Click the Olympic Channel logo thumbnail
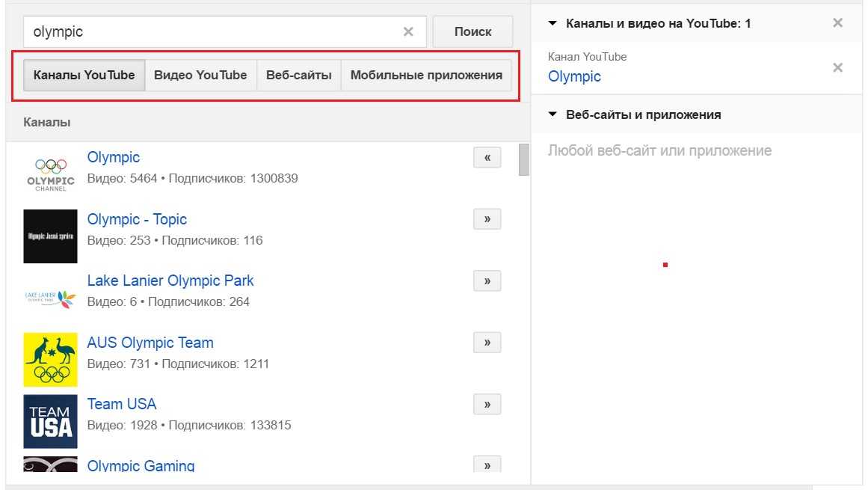Image resolution: width=868 pixels, height=490 pixels. (50, 174)
